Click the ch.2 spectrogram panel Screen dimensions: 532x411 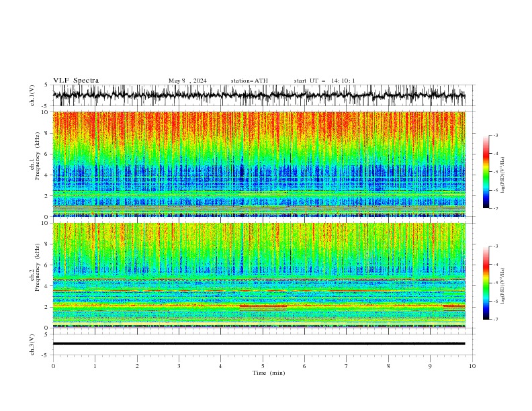(259, 275)
